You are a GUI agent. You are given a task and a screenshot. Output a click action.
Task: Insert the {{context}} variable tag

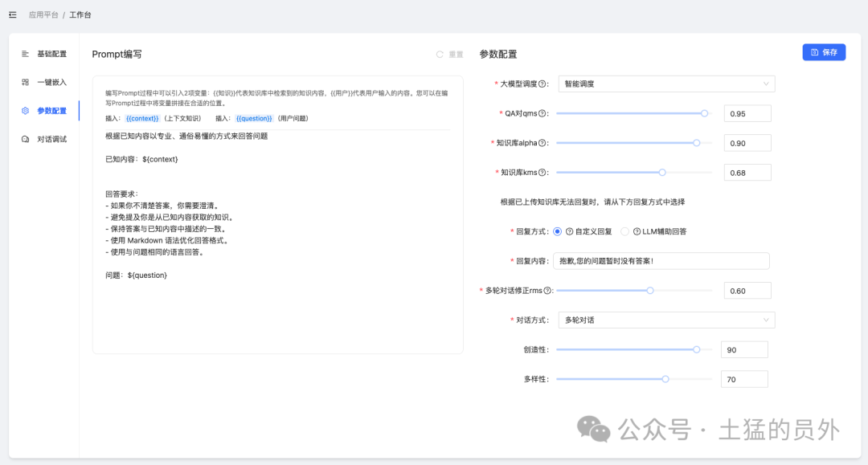point(142,118)
